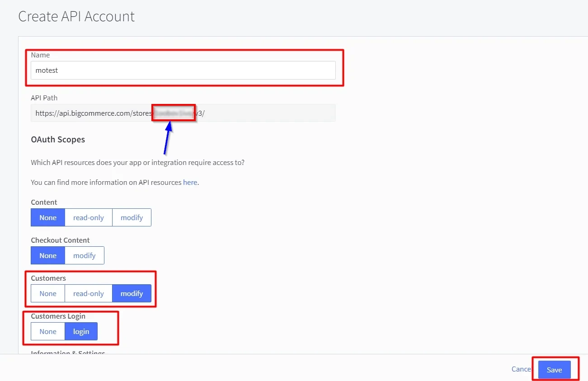Click the OAuth Scopes heading
The image size is (588, 381).
click(58, 140)
